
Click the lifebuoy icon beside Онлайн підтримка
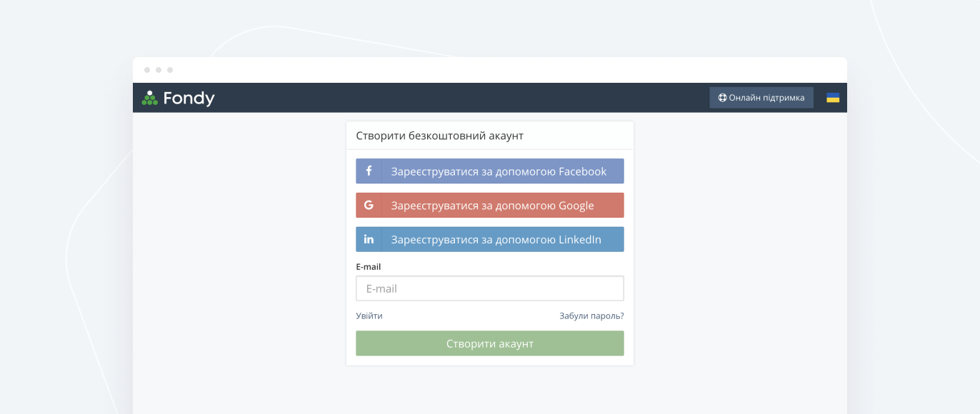[x=722, y=98]
